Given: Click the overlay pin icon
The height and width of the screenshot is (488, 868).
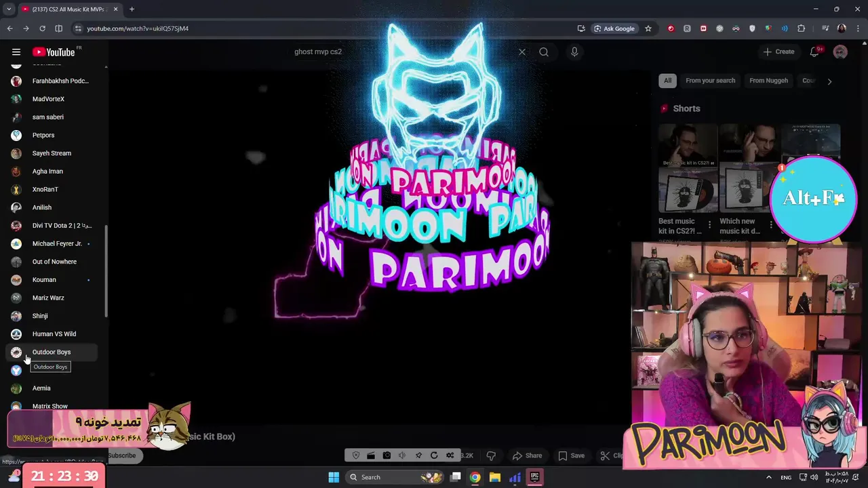Looking at the screenshot, I should [x=418, y=455].
